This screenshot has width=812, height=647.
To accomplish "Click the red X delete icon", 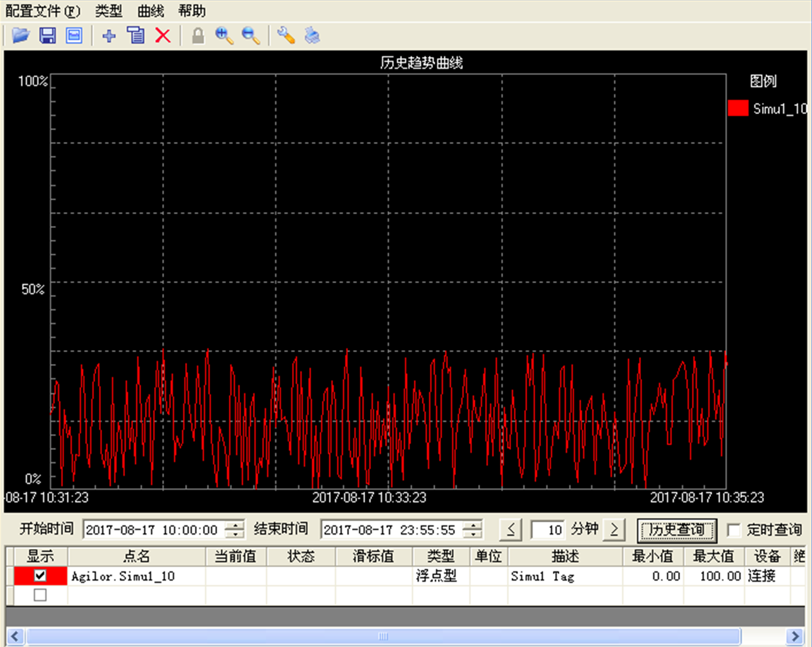I will point(163,36).
